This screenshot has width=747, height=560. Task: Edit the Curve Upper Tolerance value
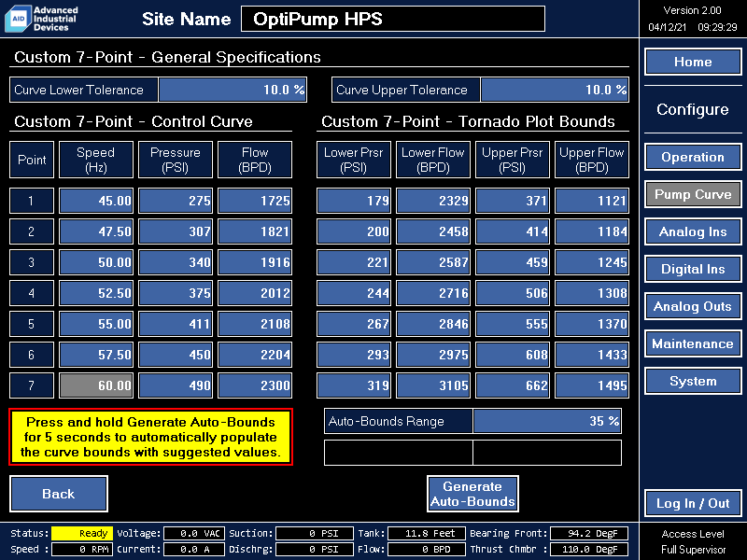point(555,90)
